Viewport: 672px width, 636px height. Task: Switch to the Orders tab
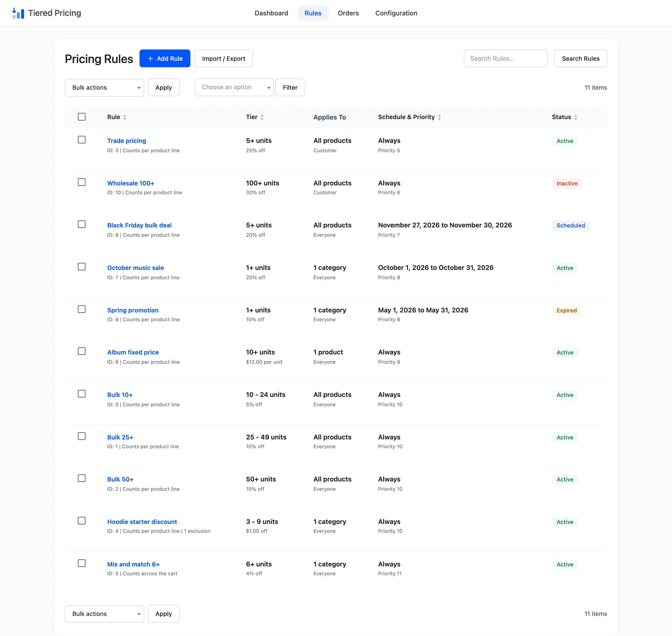[348, 13]
